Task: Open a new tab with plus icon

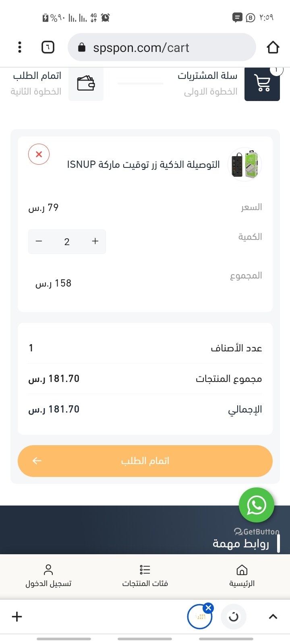Action: tap(17, 616)
